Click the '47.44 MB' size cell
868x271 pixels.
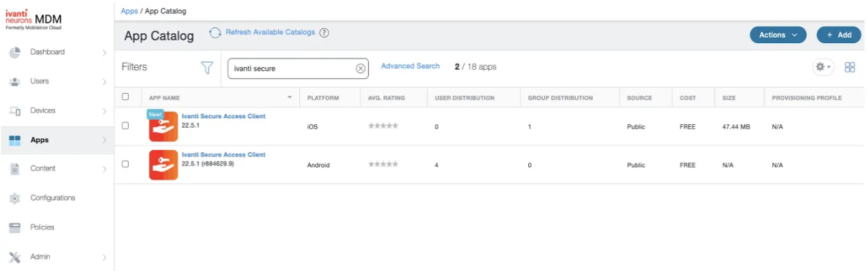[736, 126]
